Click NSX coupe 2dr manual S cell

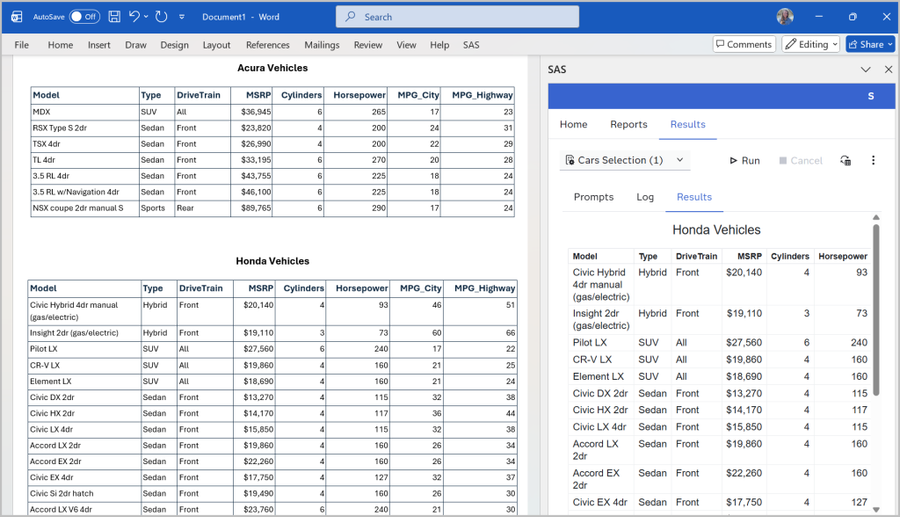pyautogui.click(x=85, y=208)
